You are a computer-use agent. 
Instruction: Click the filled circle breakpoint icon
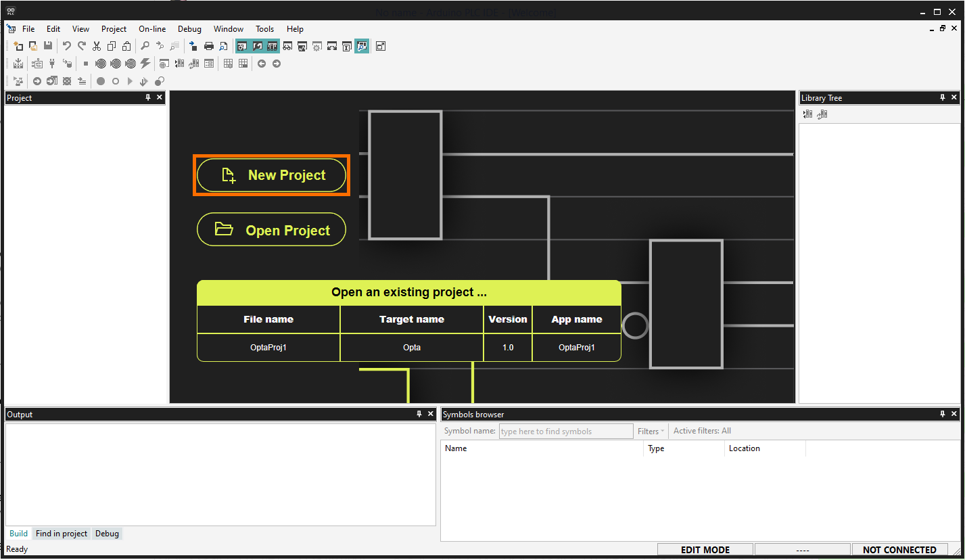coord(101,81)
